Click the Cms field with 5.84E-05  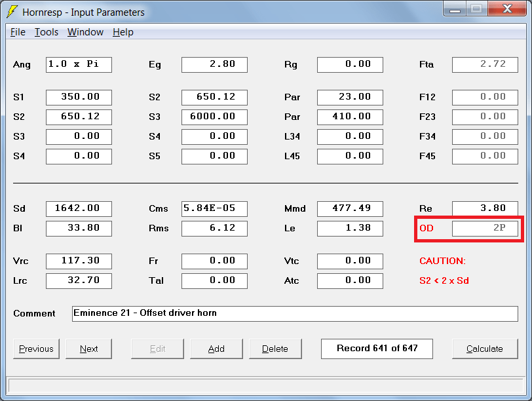pyautogui.click(x=214, y=208)
